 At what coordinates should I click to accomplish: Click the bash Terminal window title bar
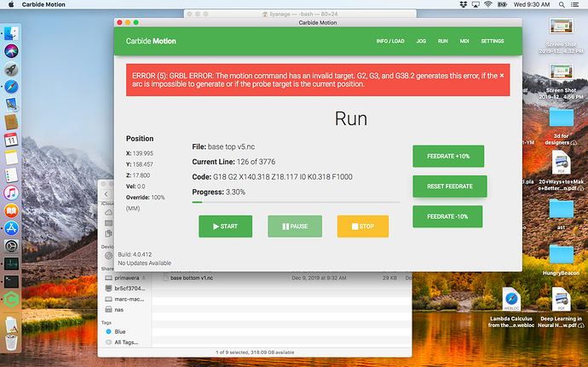[300, 14]
